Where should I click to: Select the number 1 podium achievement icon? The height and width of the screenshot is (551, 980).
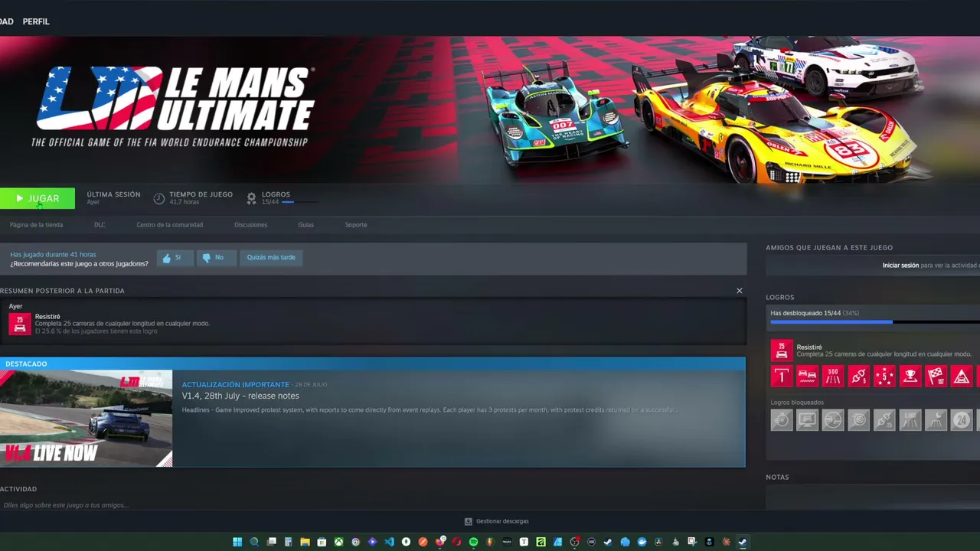click(782, 377)
